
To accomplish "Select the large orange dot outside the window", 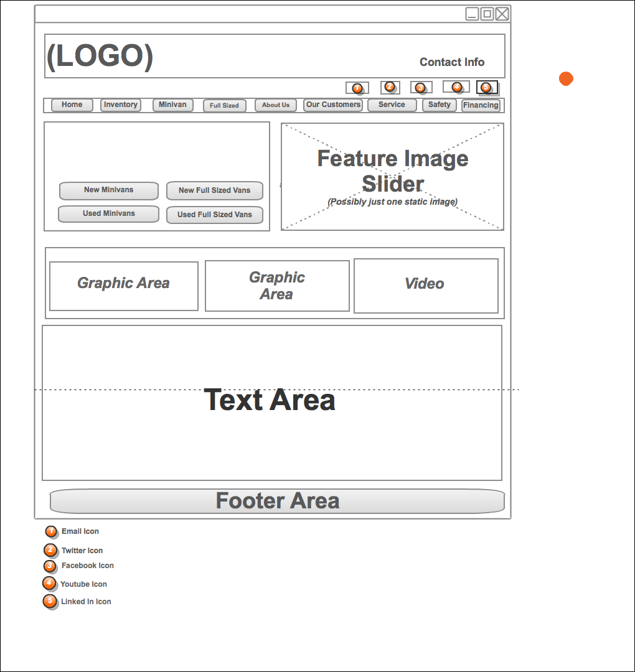I will tap(566, 79).
